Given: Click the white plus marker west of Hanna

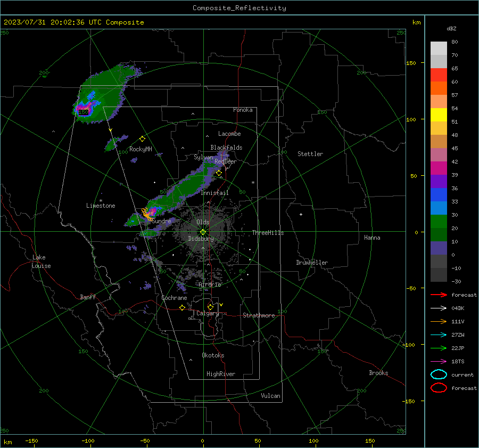Looking at the screenshot, I should [301, 214].
